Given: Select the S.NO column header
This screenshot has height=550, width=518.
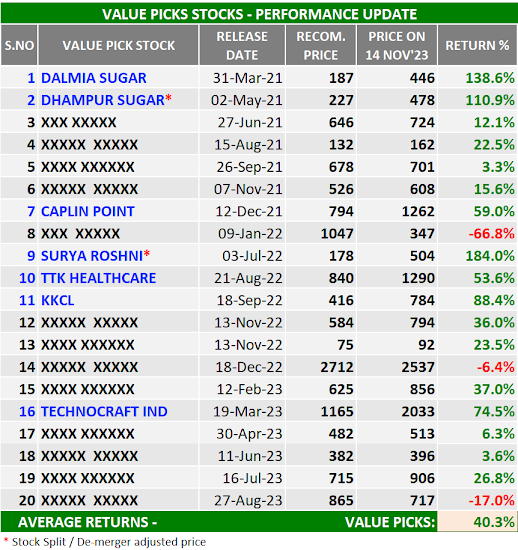Looking at the screenshot, I should tap(19, 45).
